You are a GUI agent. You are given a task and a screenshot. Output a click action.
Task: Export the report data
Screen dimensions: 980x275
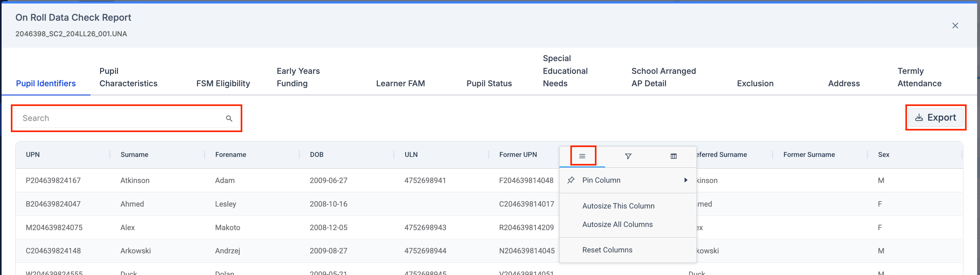point(935,118)
